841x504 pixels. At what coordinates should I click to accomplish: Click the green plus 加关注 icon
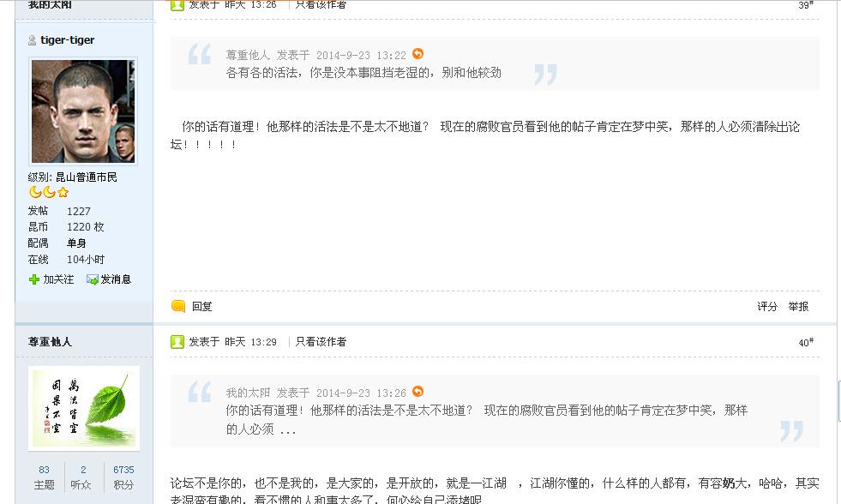pos(33,279)
